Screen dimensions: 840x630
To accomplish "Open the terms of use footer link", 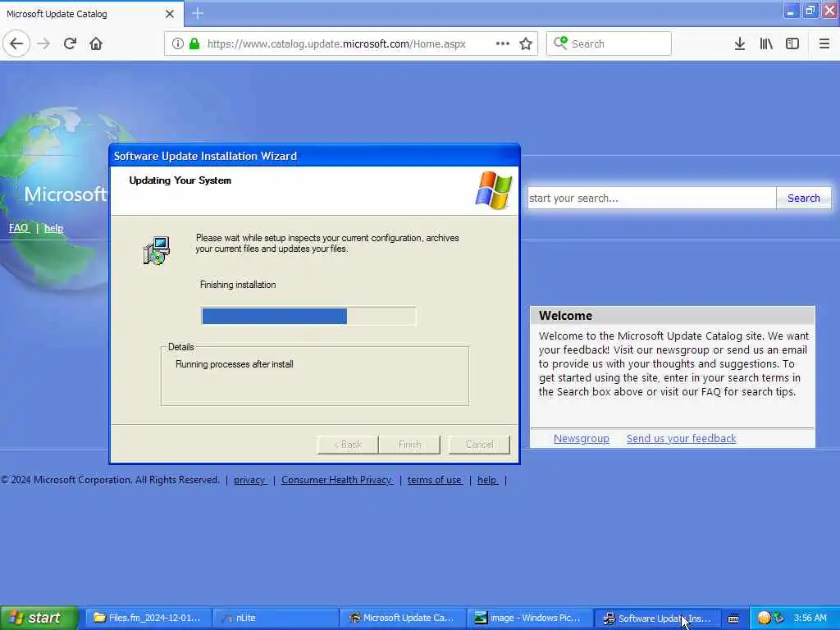I will (435, 480).
